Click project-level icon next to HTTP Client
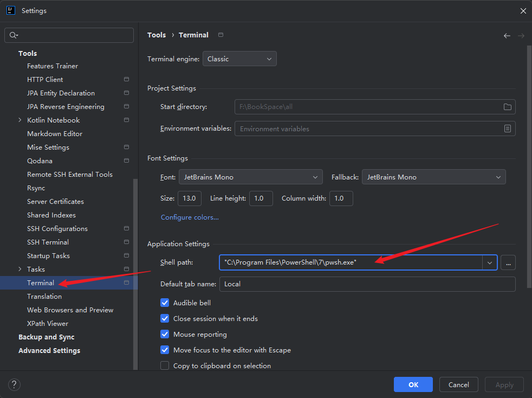Screen dimensions: 532x398 coord(127,79)
